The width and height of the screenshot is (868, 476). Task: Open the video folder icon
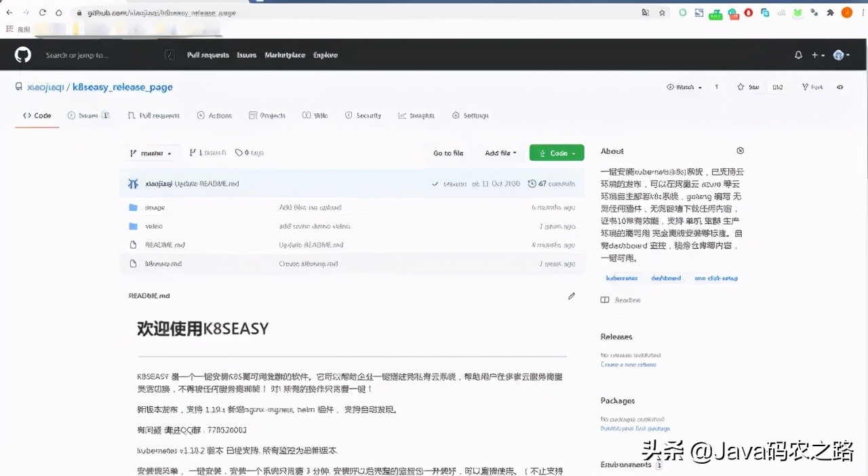pos(133,226)
